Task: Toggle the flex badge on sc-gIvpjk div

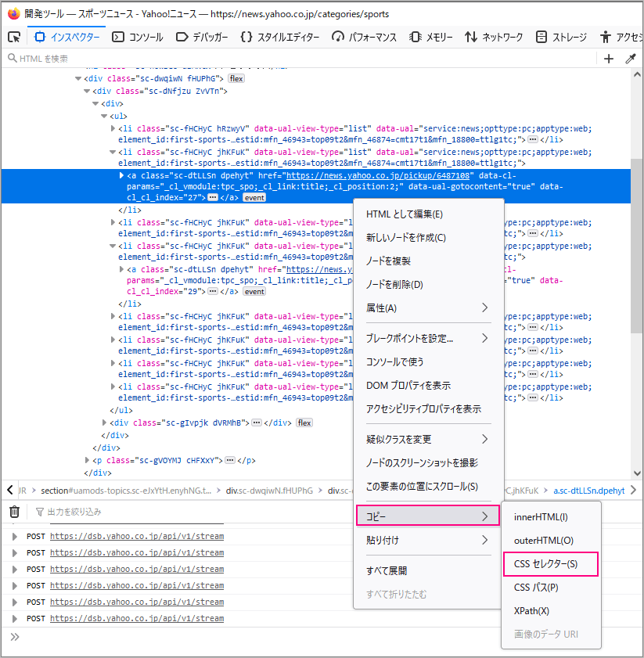Action: click(304, 422)
